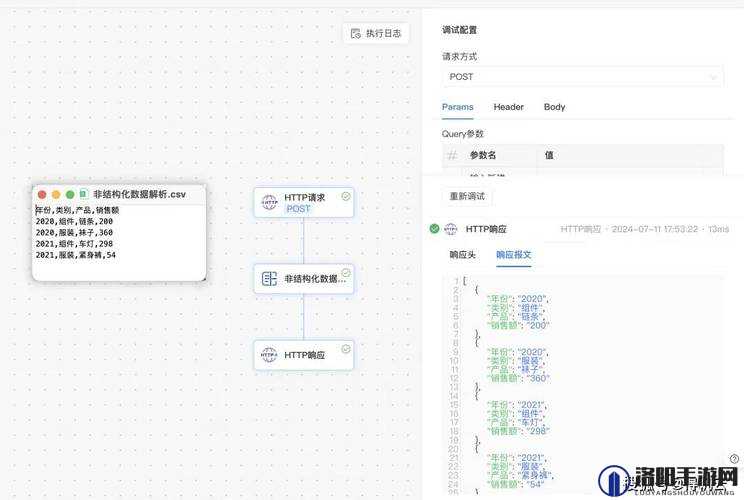
Task: Click JSON line "产品": "紧身裤"
Action: tap(520, 475)
